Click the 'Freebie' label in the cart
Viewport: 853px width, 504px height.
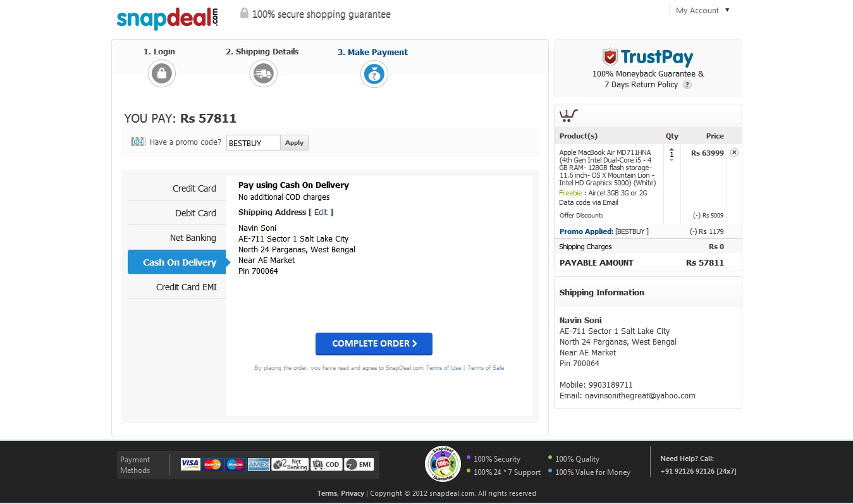pyautogui.click(x=570, y=194)
